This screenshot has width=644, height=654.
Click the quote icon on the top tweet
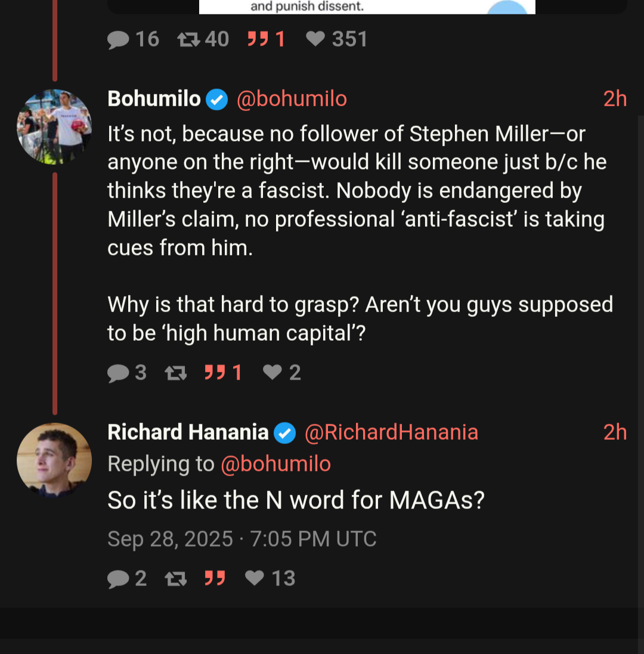tap(257, 39)
